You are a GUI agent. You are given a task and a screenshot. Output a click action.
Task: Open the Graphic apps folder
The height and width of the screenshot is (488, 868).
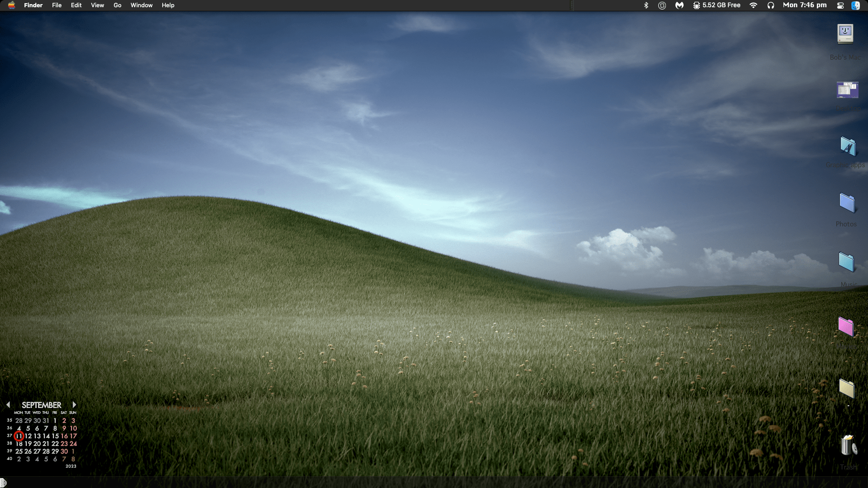(x=847, y=146)
